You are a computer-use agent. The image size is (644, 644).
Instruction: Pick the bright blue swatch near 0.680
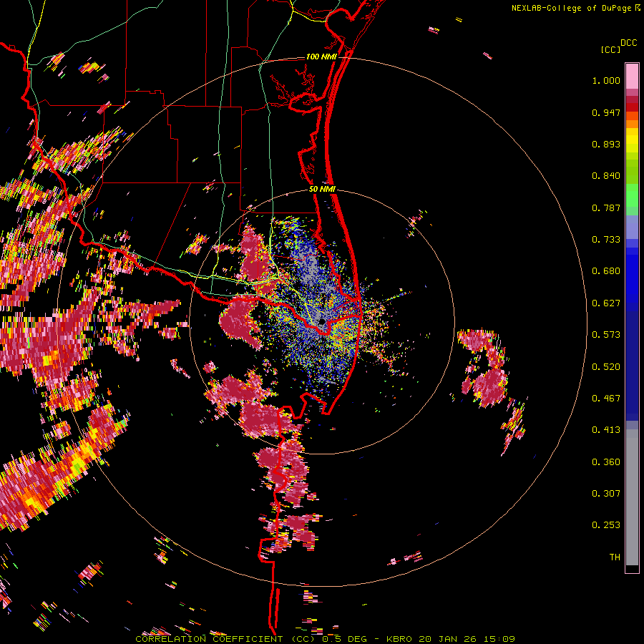pos(632,275)
